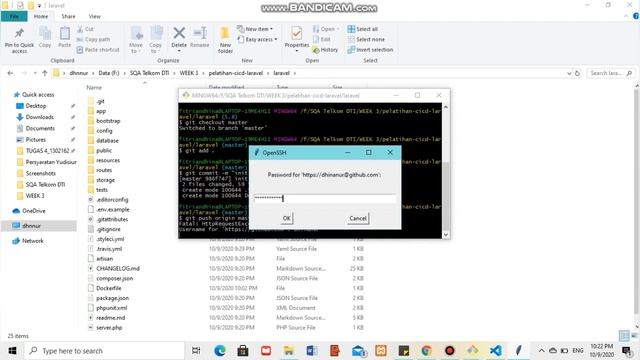Show hidden system tray icons
Image resolution: width=640 pixels, height=360 pixels.
pyautogui.click(x=541, y=351)
